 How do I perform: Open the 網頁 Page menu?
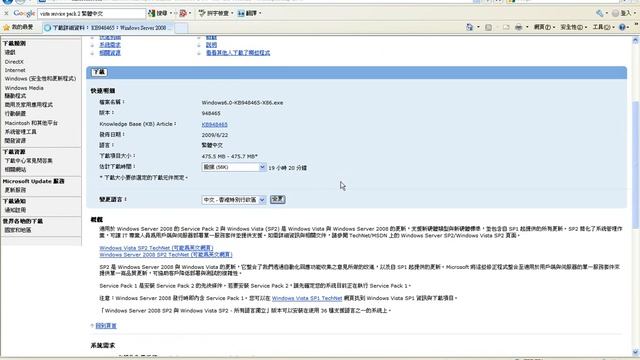point(544,27)
